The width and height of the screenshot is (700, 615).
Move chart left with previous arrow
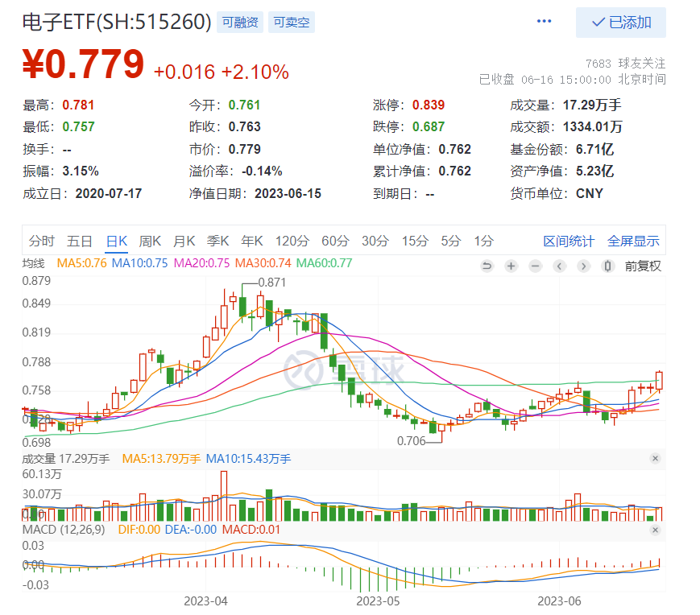point(559,266)
